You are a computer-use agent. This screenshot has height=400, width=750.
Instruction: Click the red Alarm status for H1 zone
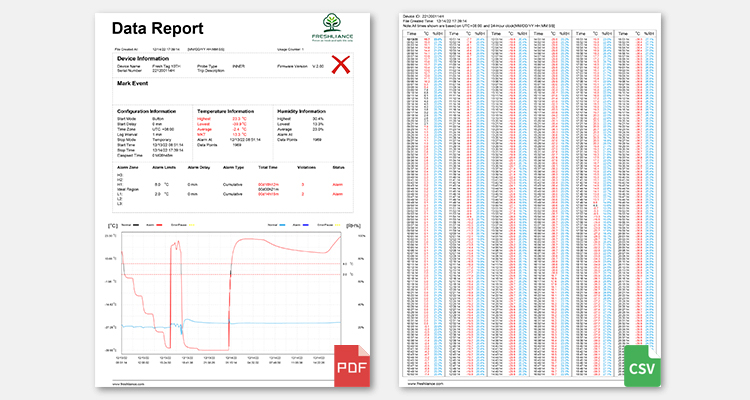[338, 185]
